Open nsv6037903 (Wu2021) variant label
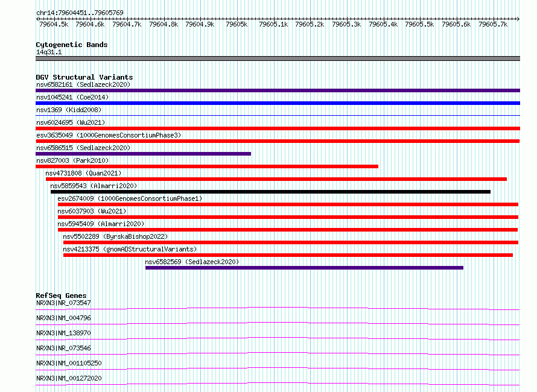 92,211
